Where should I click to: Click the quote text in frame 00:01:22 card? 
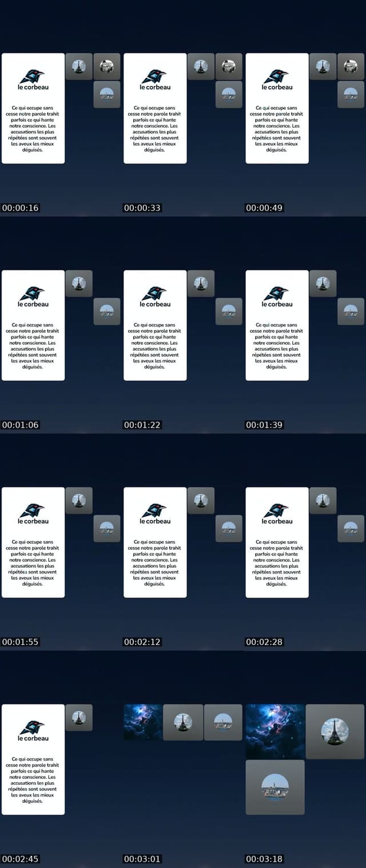click(x=155, y=346)
